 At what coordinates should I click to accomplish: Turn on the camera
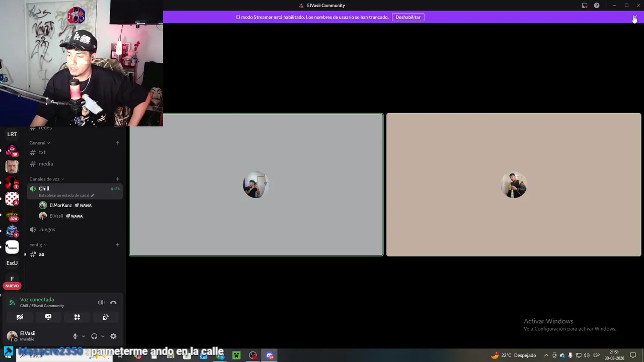tap(20, 317)
